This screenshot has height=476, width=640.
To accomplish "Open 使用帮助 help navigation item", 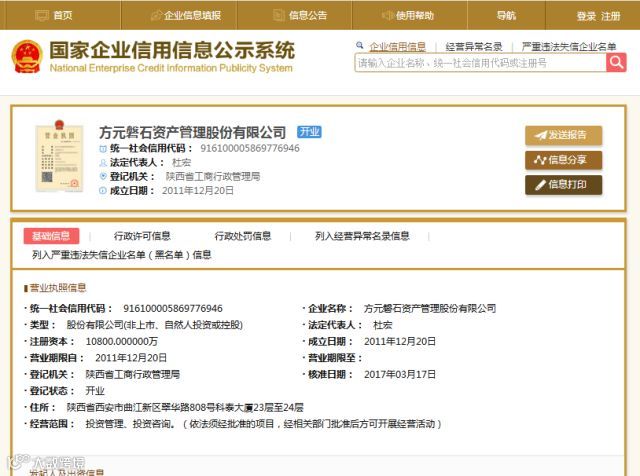I will pos(408,16).
